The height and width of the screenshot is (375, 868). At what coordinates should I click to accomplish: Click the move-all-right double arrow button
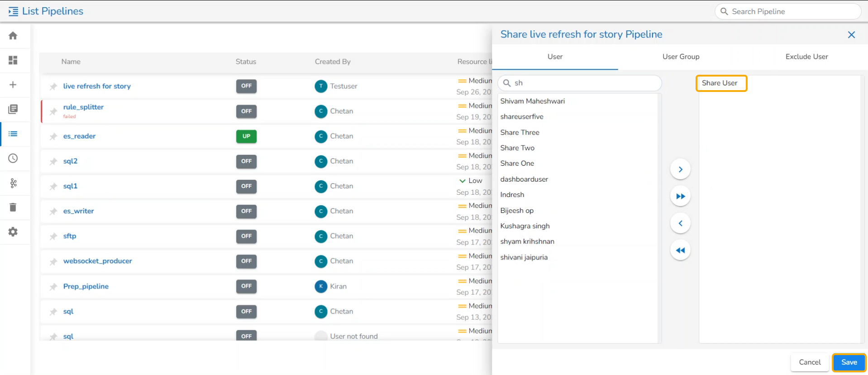tap(680, 197)
